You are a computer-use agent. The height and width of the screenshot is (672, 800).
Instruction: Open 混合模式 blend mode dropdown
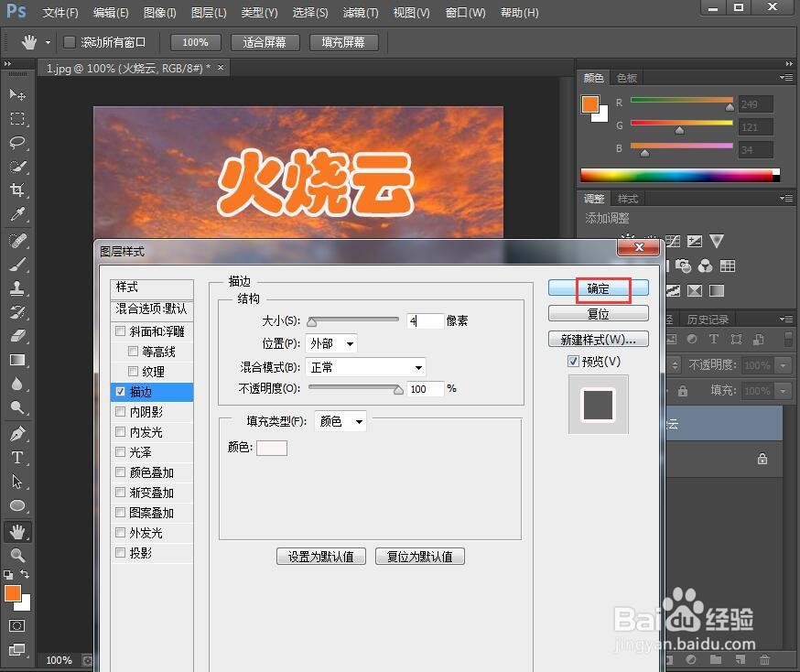[365, 367]
